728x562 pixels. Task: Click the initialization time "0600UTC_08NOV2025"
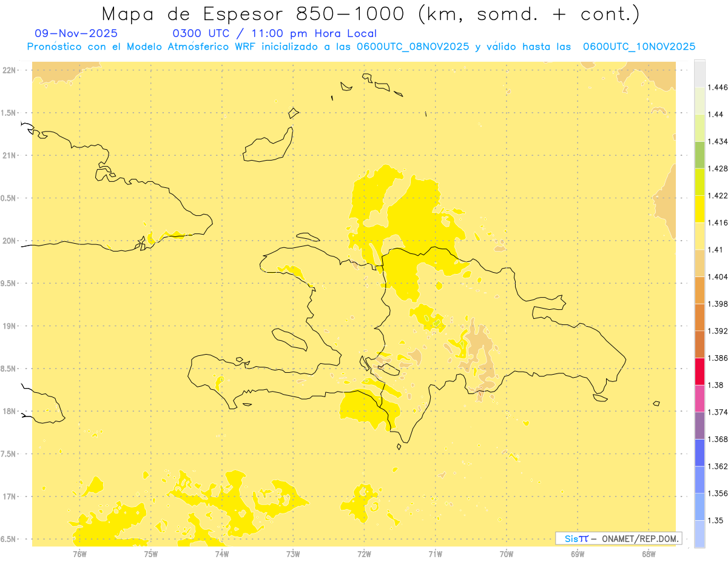click(413, 47)
